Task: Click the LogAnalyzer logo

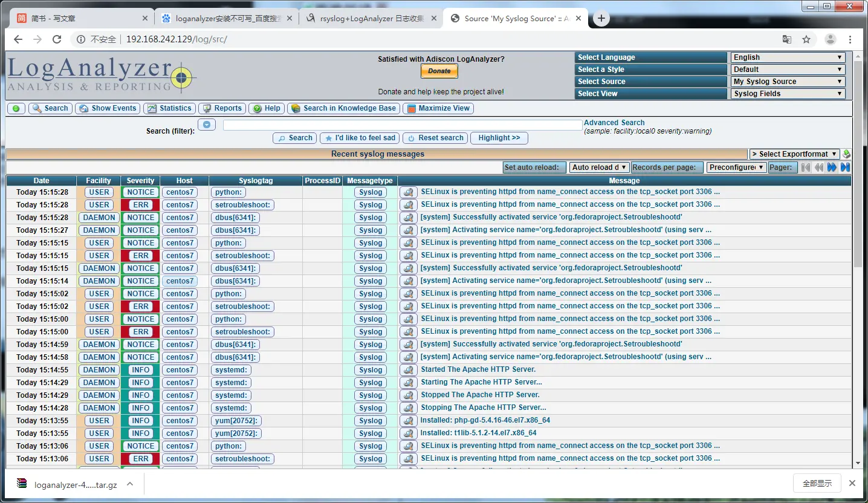Action: pyautogui.click(x=102, y=75)
